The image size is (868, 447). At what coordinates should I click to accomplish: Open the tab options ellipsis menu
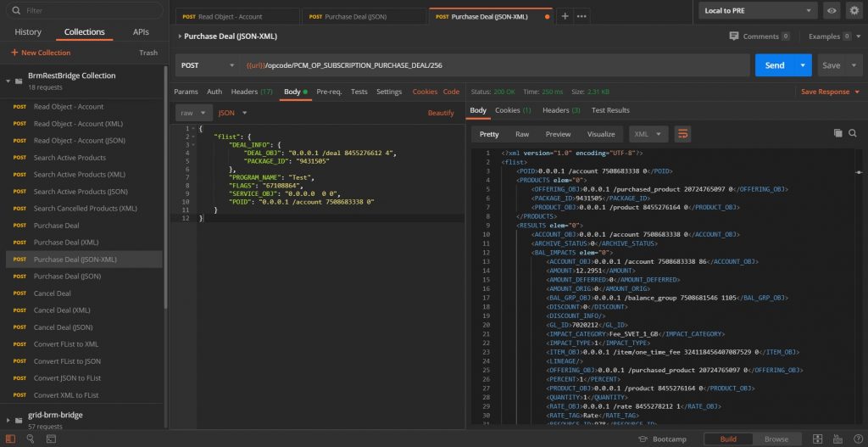point(581,16)
